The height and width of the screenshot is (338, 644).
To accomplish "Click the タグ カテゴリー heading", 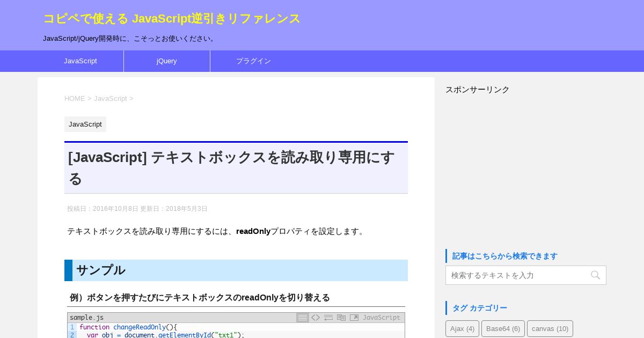I will 480,308.
